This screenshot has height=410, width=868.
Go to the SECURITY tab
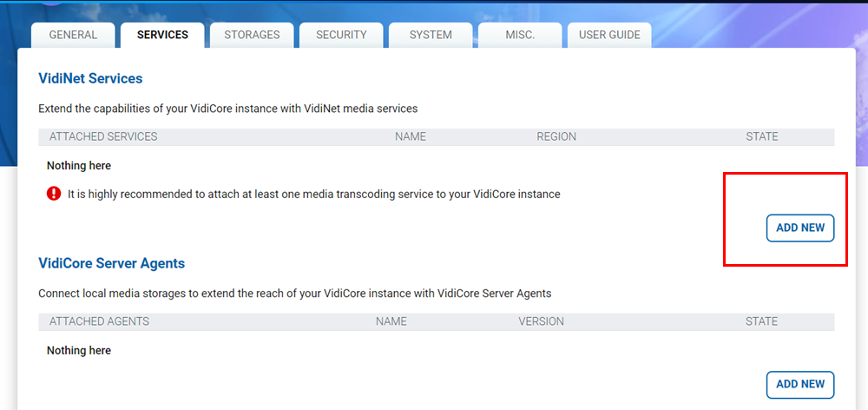(x=341, y=35)
